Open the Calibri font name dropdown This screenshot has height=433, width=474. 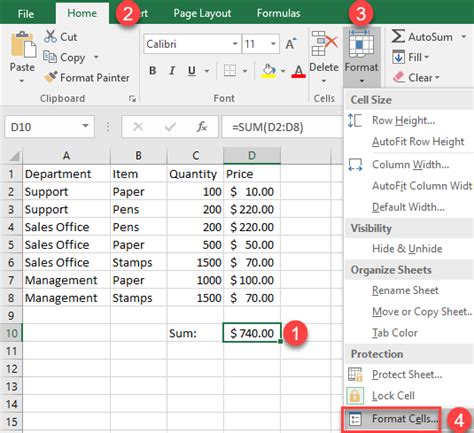[x=235, y=44]
